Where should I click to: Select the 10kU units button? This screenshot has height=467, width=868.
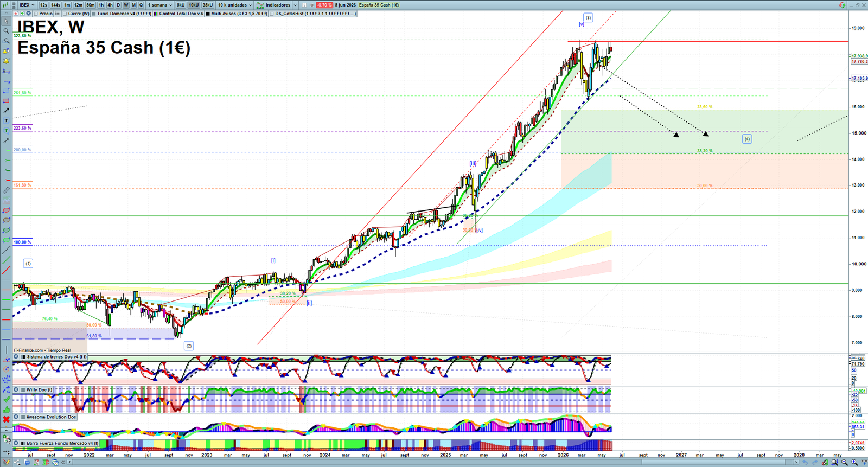click(x=194, y=5)
